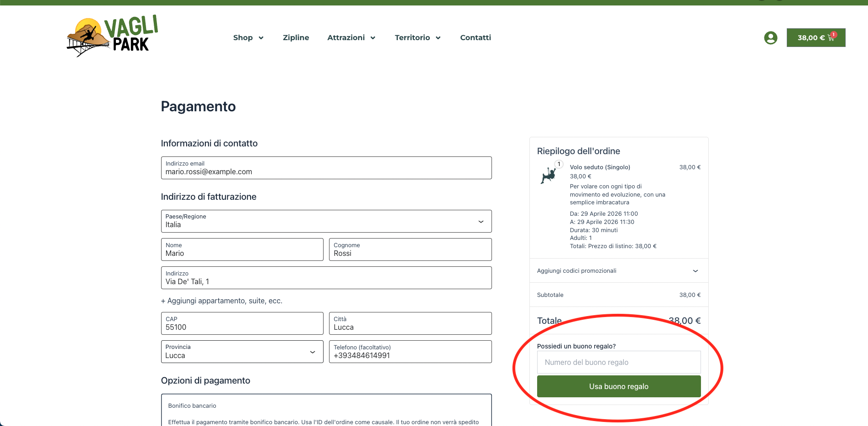Expand Aggiungi codici promozionali section

click(x=619, y=270)
